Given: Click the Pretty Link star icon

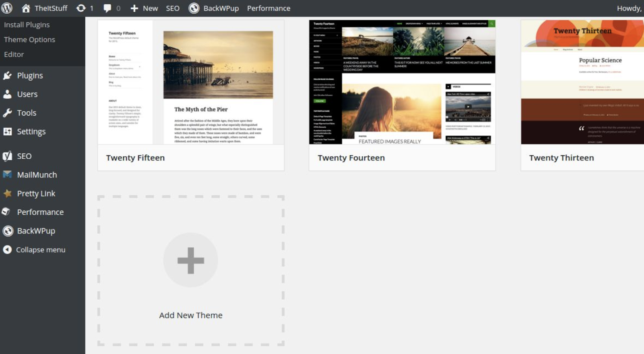Looking at the screenshot, I should click(x=7, y=193).
